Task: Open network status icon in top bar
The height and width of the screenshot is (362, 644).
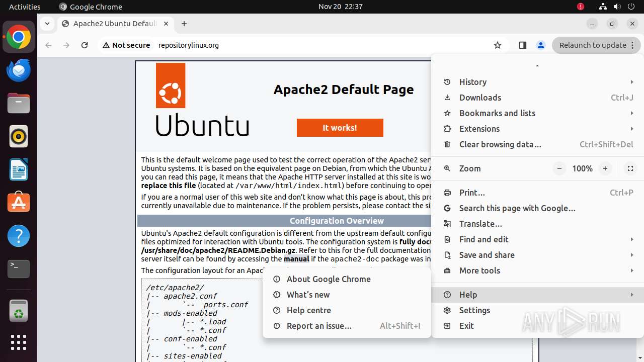Action: 603,7
